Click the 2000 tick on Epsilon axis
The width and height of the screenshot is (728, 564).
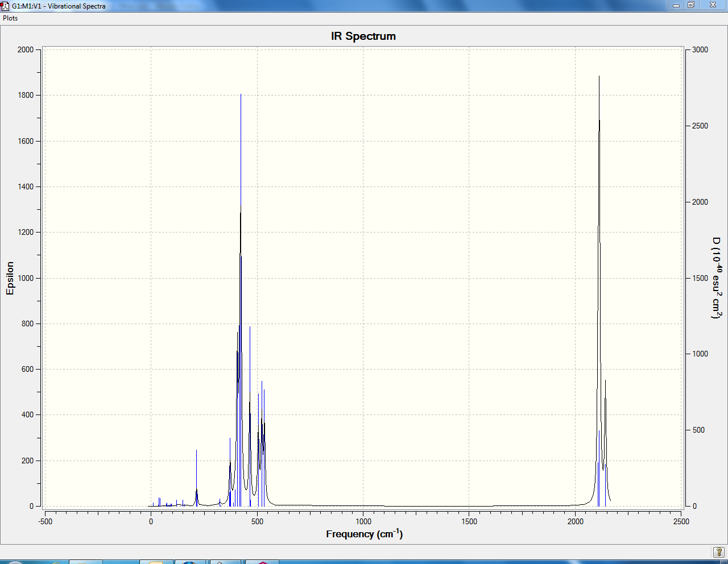(26, 49)
